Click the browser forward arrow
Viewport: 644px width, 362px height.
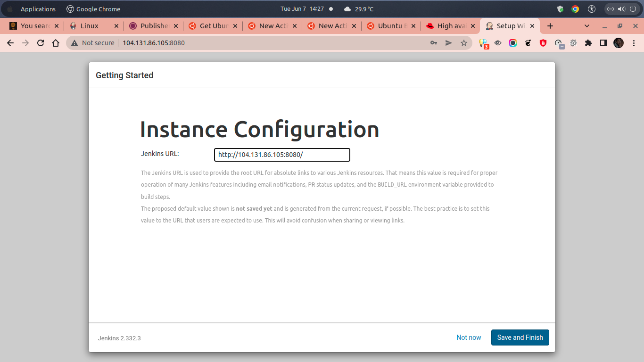pyautogui.click(x=25, y=43)
